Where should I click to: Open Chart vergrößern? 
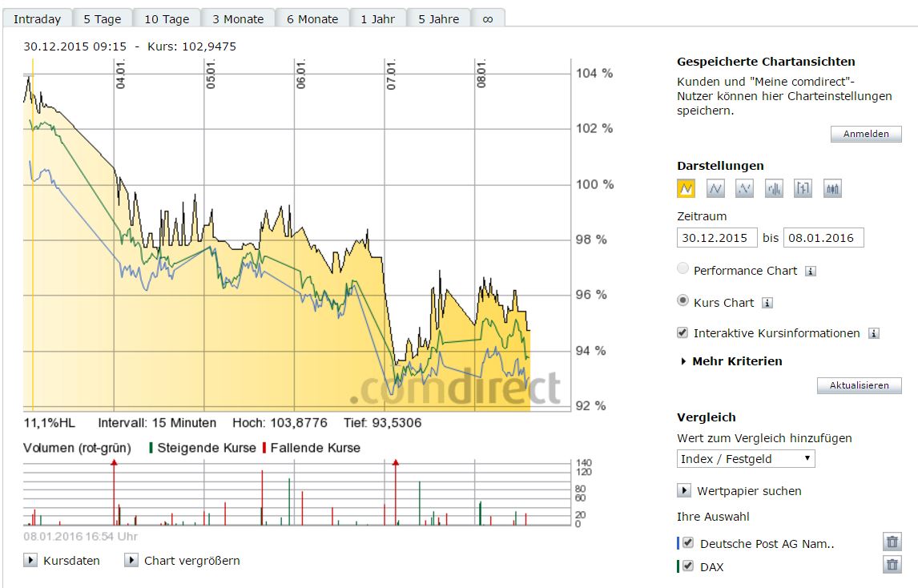[x=192, y=561]
